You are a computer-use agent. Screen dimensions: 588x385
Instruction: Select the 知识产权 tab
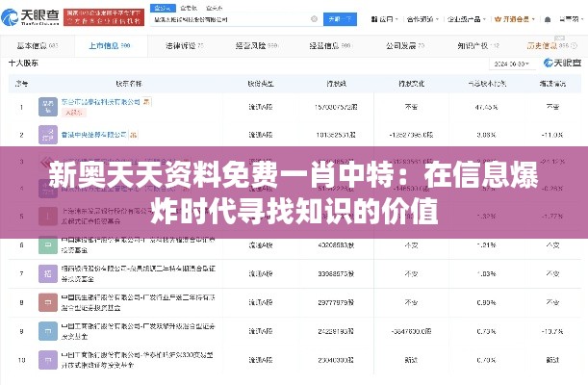(478, 46)
